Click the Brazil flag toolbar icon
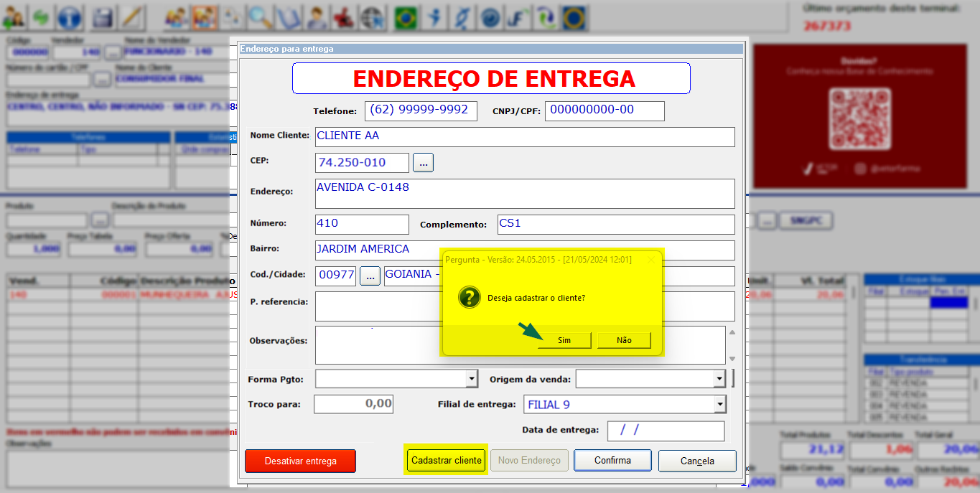Screen dimensions: 980x493 click(406, 17)
